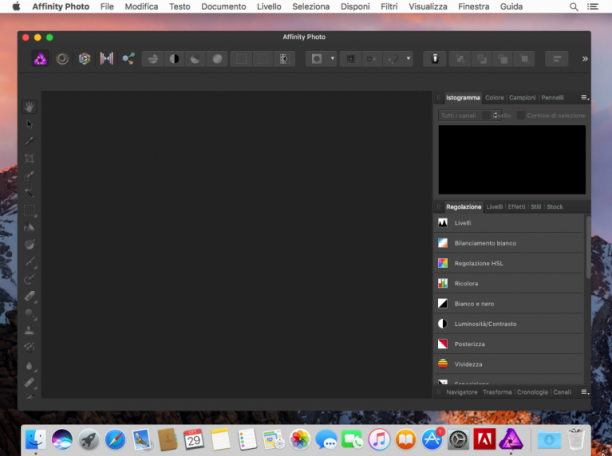Select the Crop tool
This screenshot has width=612, height=456.
(x=29, y=159)
